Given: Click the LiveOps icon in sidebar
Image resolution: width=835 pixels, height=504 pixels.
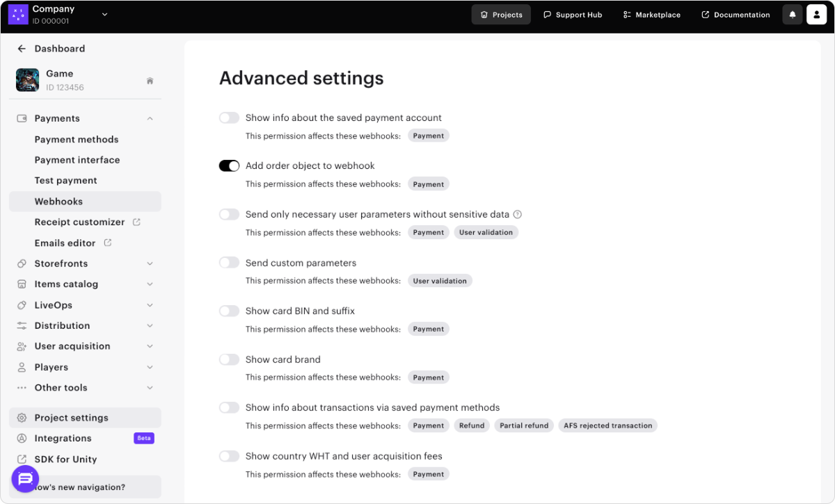Looking at the screenshot, I should tap(22, 305).
